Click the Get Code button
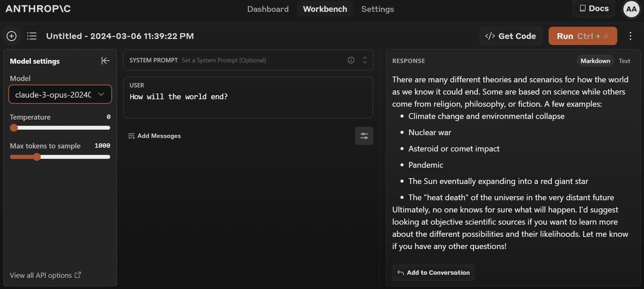The image size is (644, 289). pos(511,36)
